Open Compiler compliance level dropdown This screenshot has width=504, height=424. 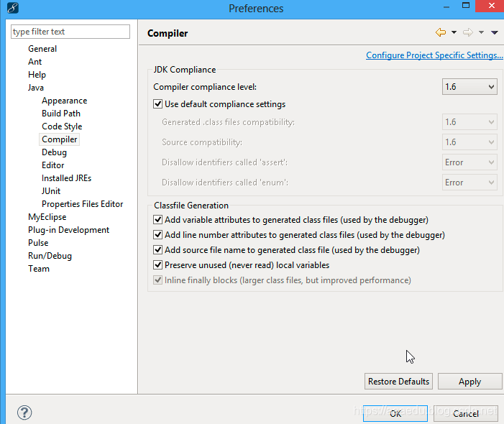point(469,87)
